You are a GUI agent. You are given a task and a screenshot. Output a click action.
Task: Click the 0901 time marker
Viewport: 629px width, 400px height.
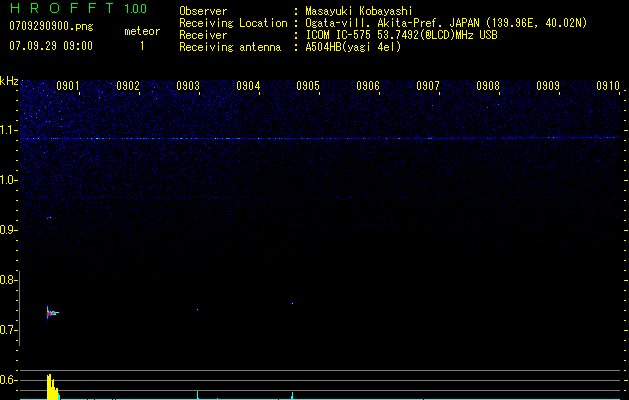pos(67,86)
